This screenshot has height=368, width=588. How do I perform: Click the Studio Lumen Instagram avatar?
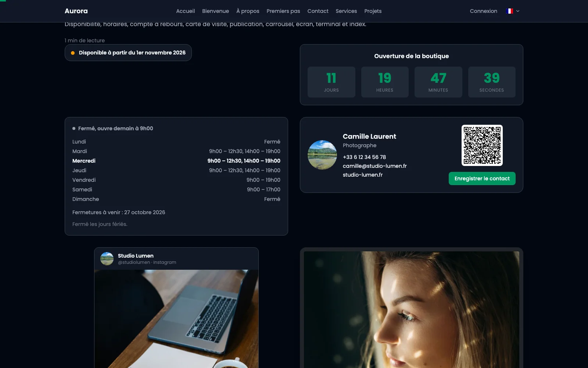[x=107, y=259]
